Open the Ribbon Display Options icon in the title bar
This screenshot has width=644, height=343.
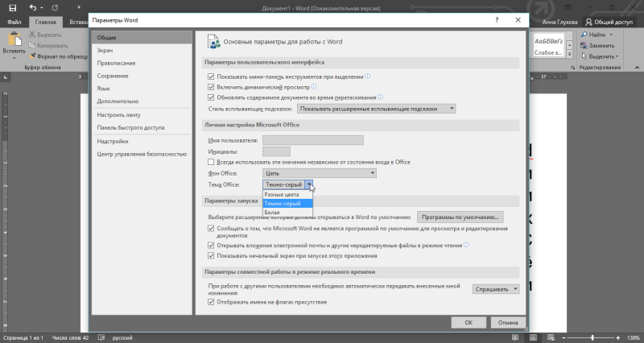(x=568, y=8)
